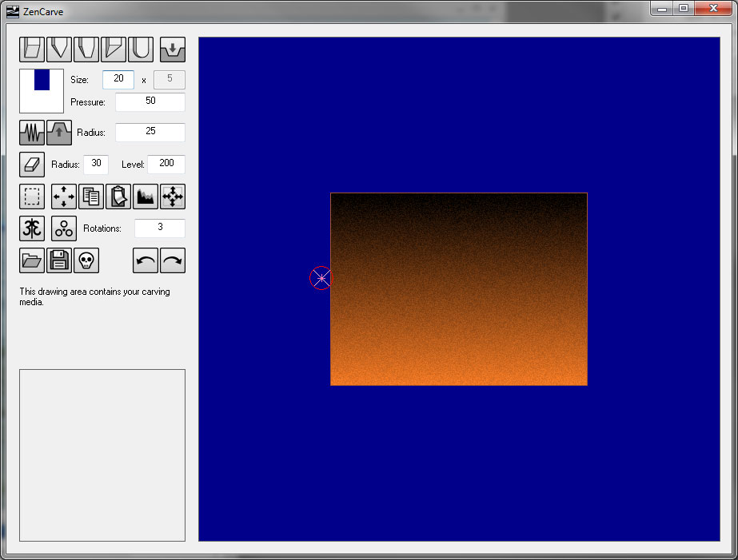Viewport: 738px width, 560px height.
Task: Paste using the clipboard icon
Action: (x=118, y=197)
